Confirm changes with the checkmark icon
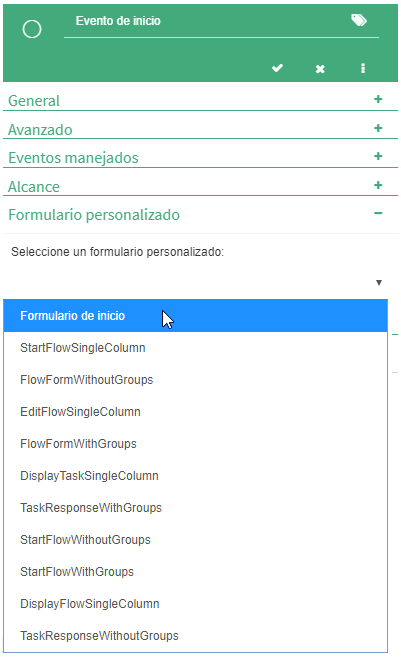401x659 pixels. pyautogui.click(x=277, y=68)
